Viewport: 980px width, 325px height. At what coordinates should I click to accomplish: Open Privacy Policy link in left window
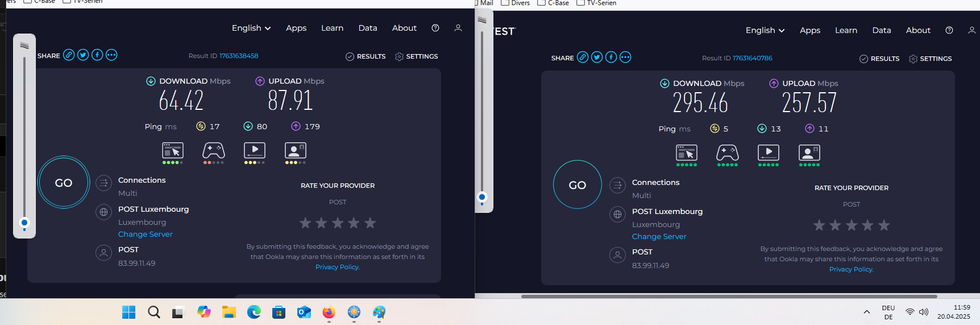click(338, 267)
